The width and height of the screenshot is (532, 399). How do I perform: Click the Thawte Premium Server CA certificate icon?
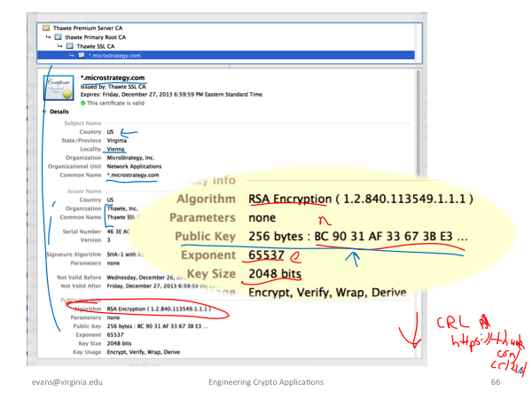(46, 27)
